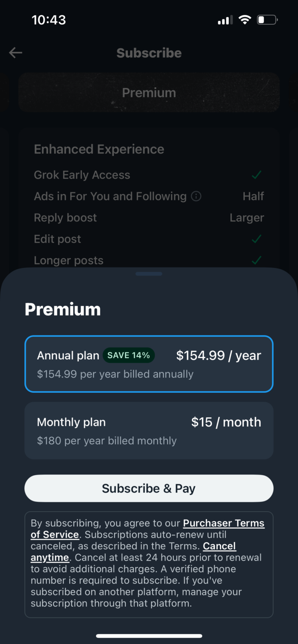The image size is (298, 644).
Task: Click the checkmark beside Longer posts
Action: [x=256, y=260]
